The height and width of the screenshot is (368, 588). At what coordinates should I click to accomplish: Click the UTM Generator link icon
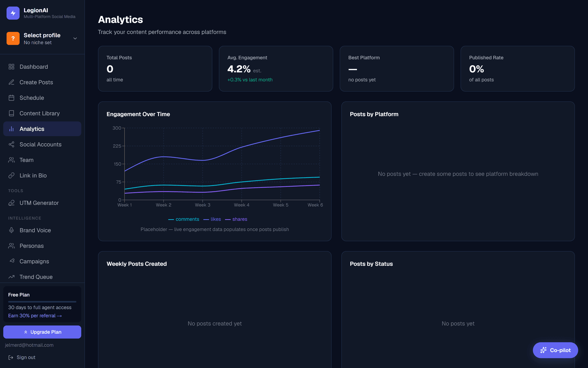[11, 203]
